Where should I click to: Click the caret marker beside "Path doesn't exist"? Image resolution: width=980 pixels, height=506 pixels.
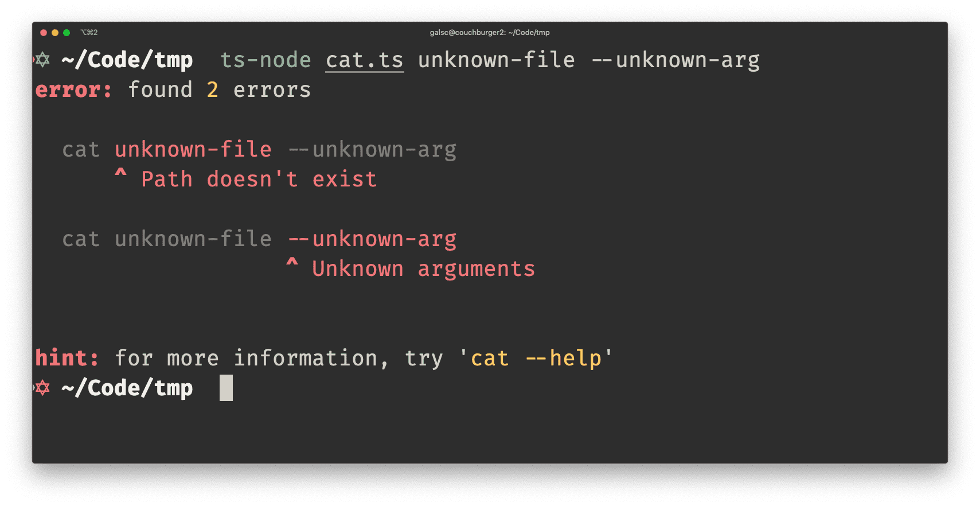[x=120, y=174]
